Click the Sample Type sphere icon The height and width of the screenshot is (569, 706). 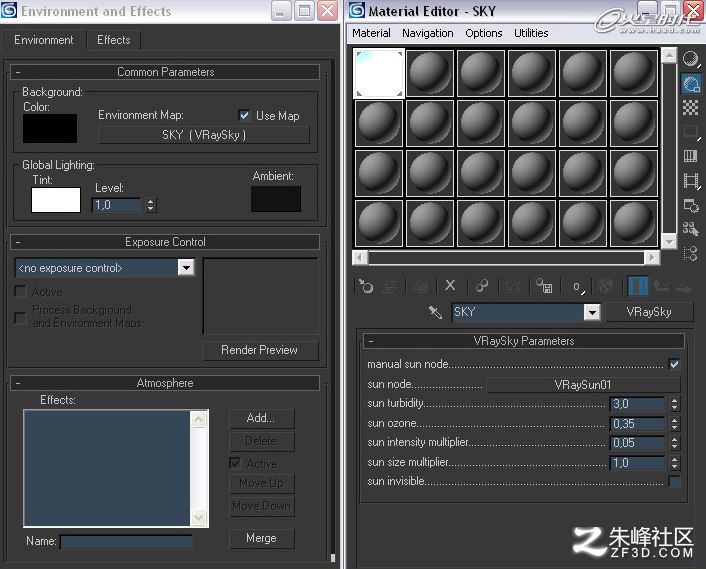(691, 59)
